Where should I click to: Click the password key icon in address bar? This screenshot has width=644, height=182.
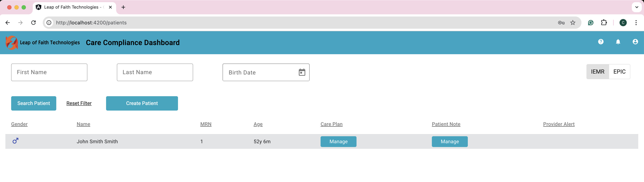coord(561,23)
